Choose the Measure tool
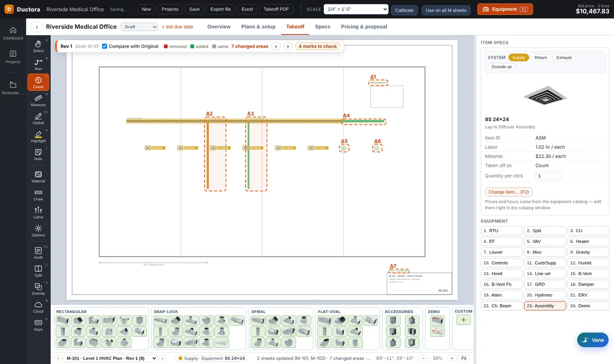Image resolution: width=614 pixels, height=364 pixels. (x=38, y=100)
